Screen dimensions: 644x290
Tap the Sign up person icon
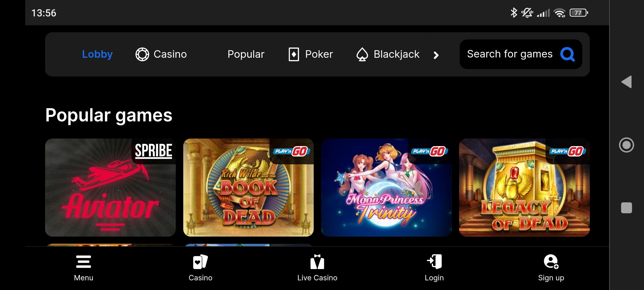click(551, 262)
